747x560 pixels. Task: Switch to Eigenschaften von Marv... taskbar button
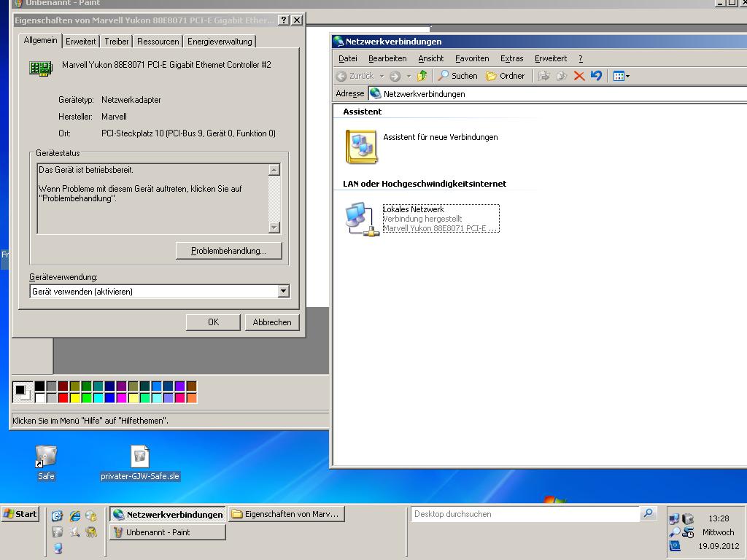[287, 514]
